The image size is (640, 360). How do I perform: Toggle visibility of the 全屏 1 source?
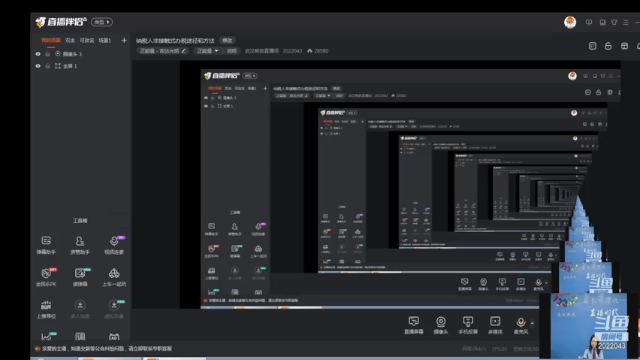[38, 66]
